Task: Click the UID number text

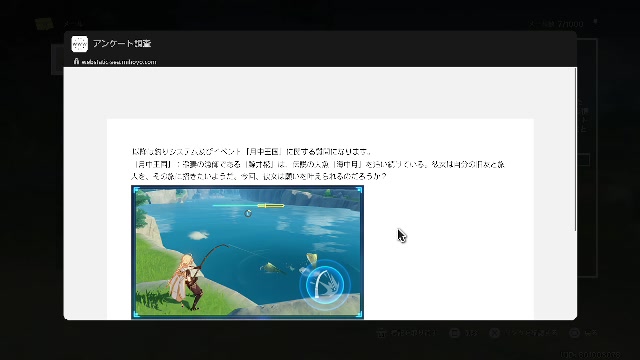Action: click(590, 355)
